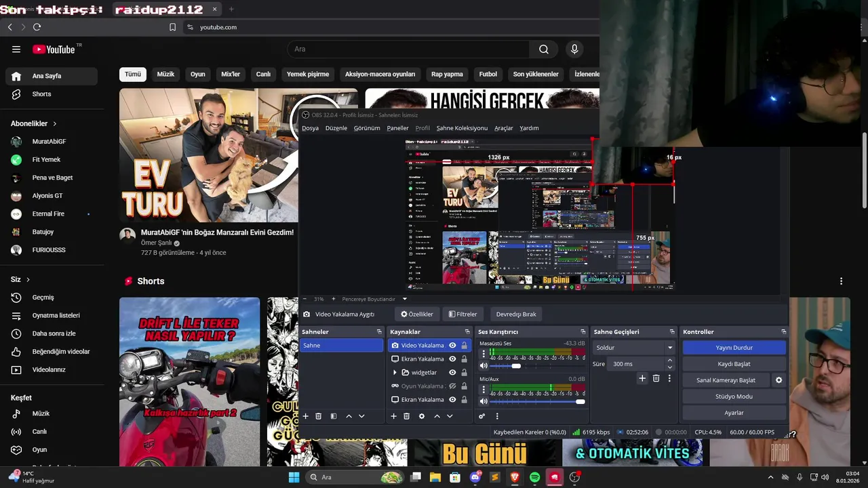Open source properties gear in Kaynaklar toolbar
This screenshot has width=868, height=488.
[421, 416]
